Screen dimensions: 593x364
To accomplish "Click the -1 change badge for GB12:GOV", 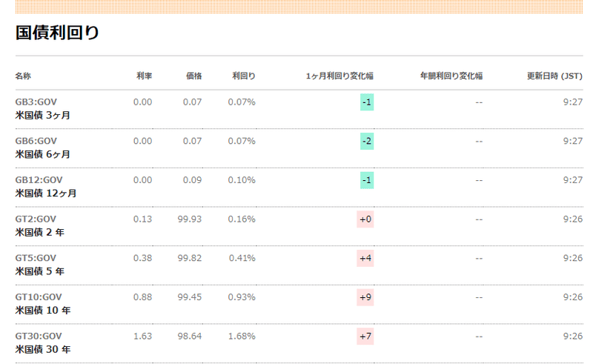I will coord(367,180).
